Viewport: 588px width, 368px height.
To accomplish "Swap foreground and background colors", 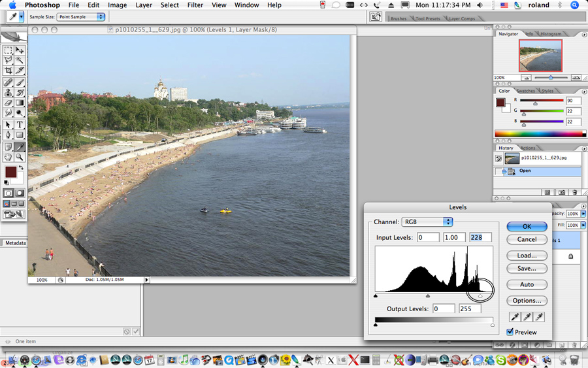I will (x=20, y=168).
